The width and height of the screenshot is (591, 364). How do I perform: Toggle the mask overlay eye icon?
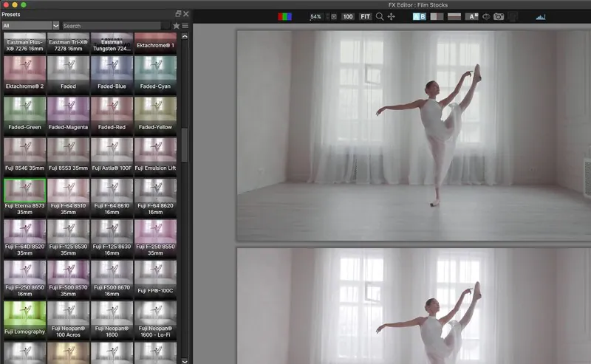click(486, 16)
